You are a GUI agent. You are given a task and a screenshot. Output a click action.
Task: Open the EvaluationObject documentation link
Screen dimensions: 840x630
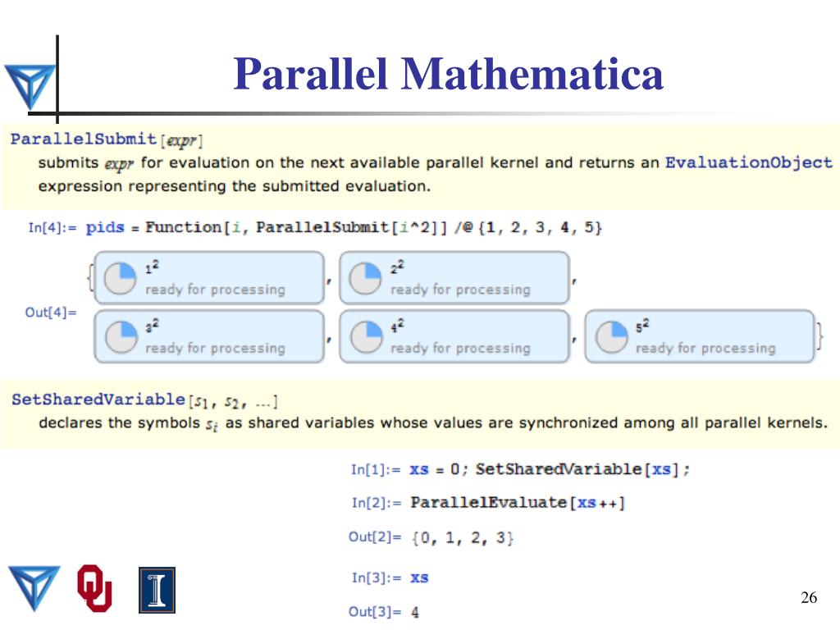pyautogui.click(x=748, y=162)
